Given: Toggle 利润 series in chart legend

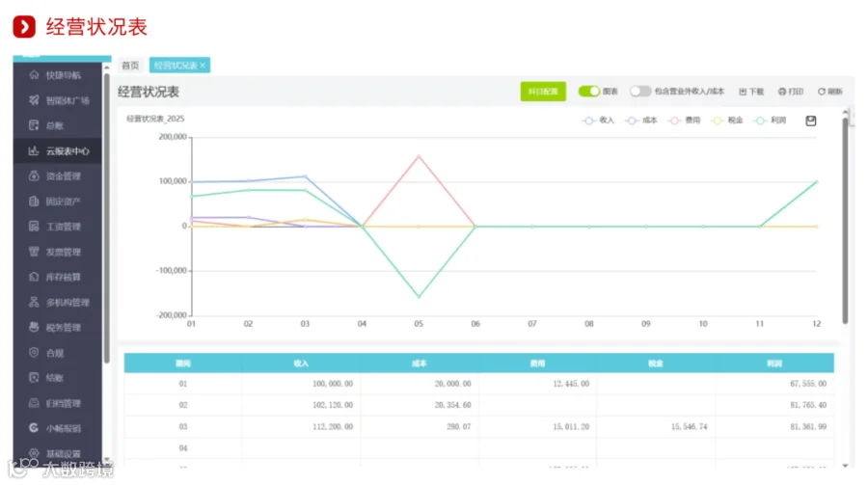Looking at the screenshot, I should tap(770, 121).
